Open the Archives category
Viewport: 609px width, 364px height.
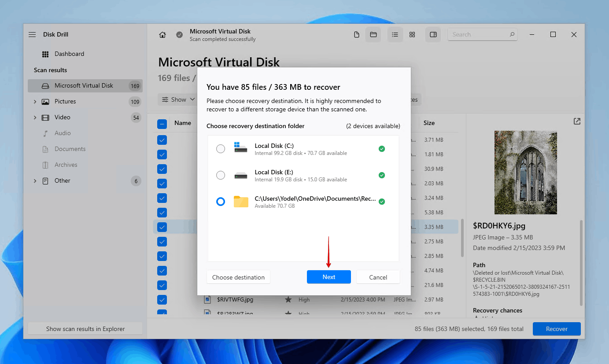(66, 165)
